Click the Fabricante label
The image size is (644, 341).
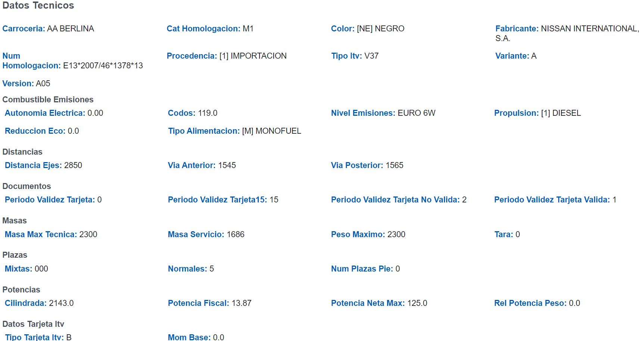click(517, 29)
